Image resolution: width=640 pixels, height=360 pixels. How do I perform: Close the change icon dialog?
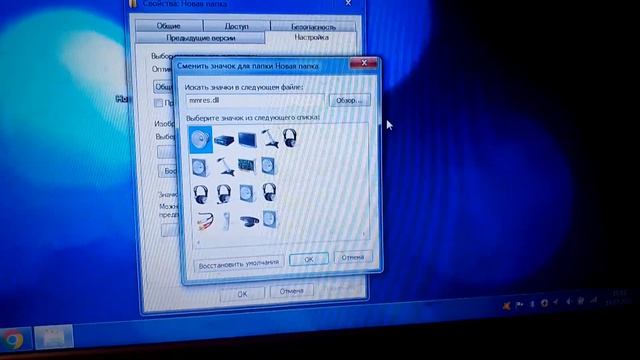tap(364, 63)
